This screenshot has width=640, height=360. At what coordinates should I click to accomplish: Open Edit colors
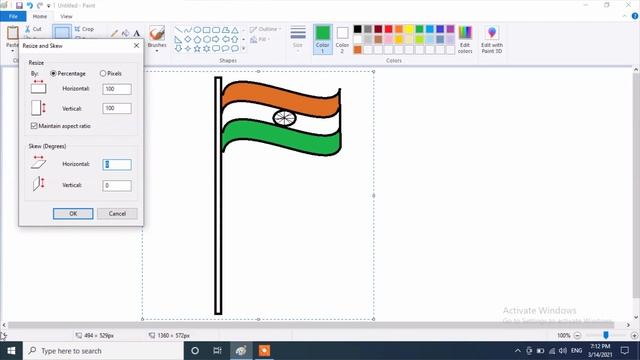coord(465,39)
